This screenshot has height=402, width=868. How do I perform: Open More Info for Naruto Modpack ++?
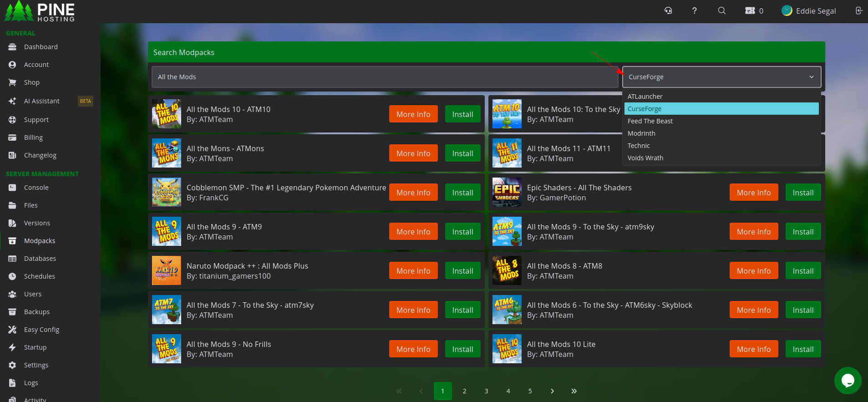(413, 271)
